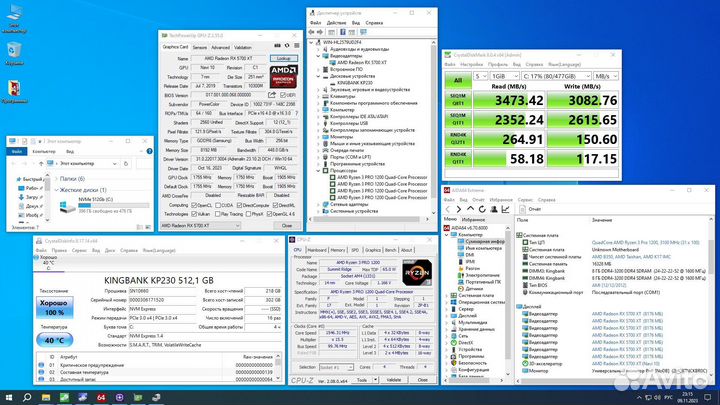Open CrystalDiskMark 1GiB size dropdown
This screenshot has height=405, width=720.
point(504,76)
